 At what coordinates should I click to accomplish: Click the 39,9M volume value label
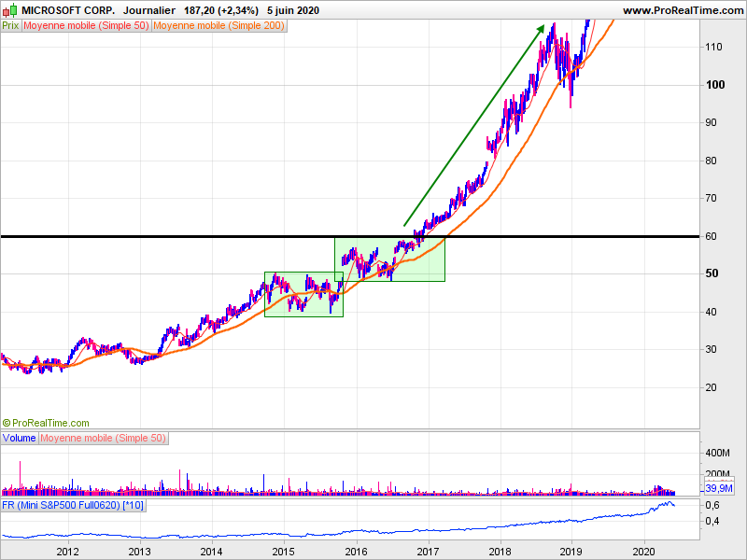pyautogui.click(x=719, y=488)
